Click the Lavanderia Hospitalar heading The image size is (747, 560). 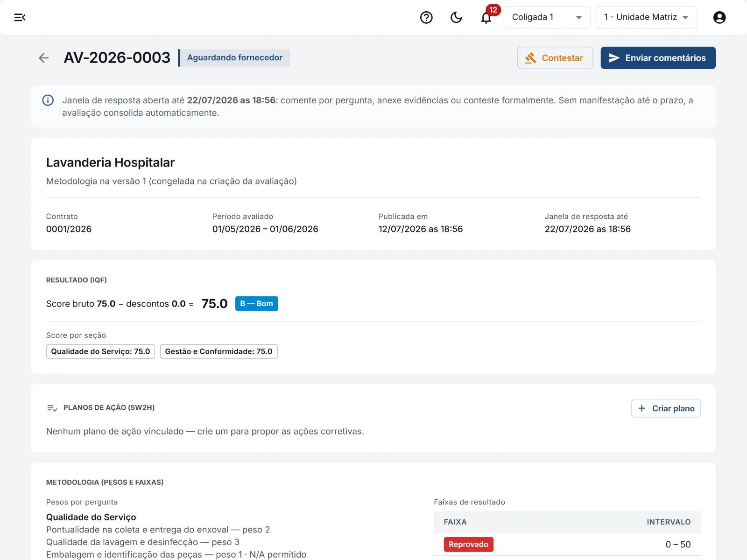(x=110, y=162)
